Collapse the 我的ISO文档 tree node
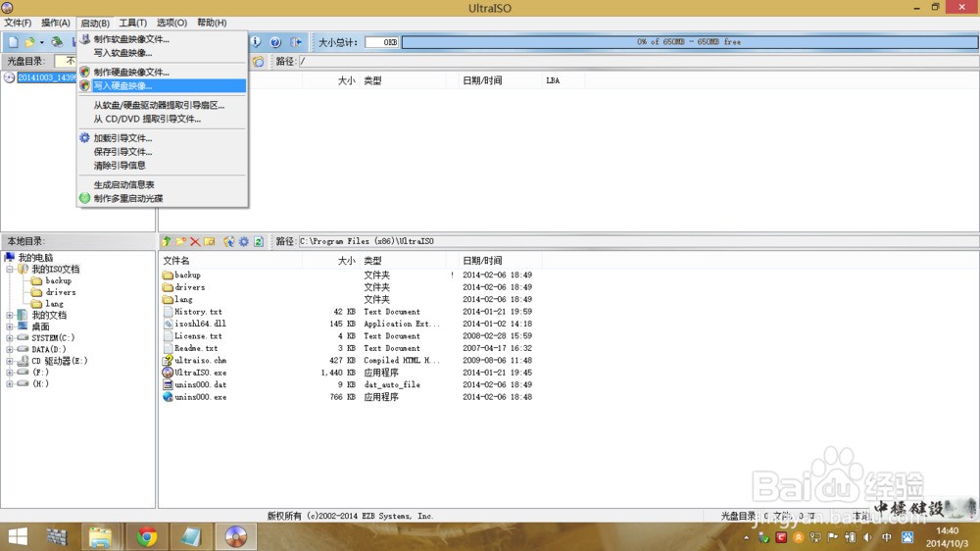980x551 pixels. 10,270
